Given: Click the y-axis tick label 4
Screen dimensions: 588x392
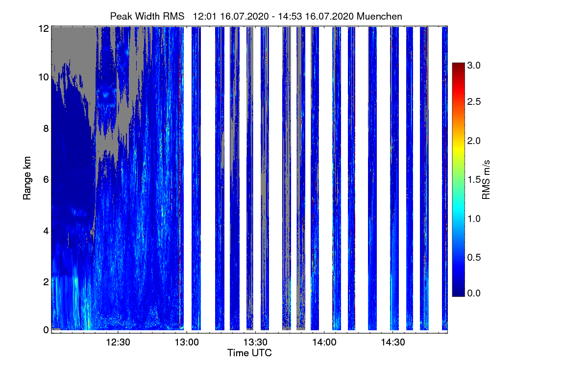Looking at the screenshot, I should [46, 230].
